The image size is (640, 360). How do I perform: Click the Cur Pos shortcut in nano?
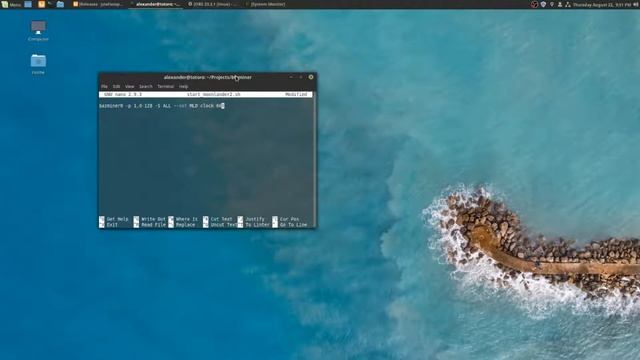click(x=286, y=219)
